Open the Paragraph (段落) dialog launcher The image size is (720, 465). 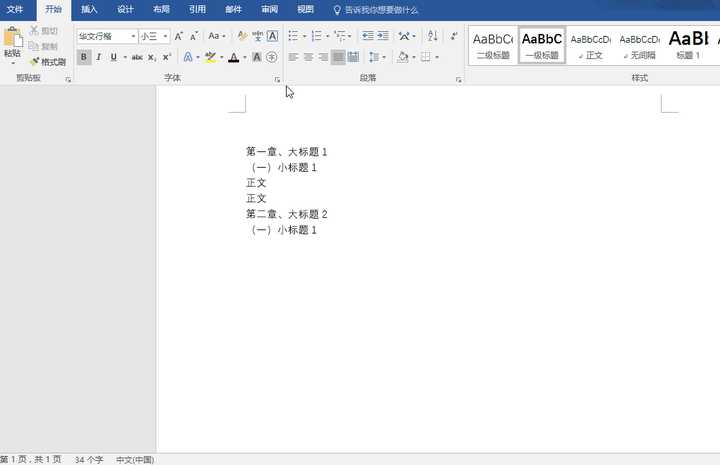pos(458,80)
